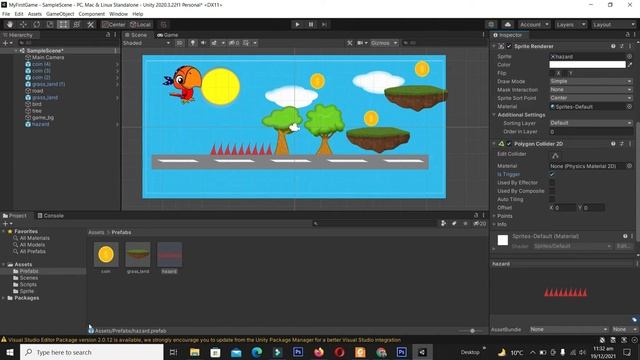
Task: Enable Auto Tiling checkbox
Action: tap(552, 199)
